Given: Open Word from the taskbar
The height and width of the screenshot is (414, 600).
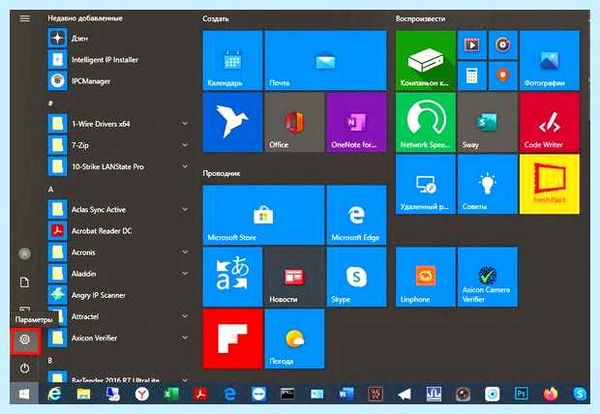Looking at the screenshot, I should click(346, 394).
